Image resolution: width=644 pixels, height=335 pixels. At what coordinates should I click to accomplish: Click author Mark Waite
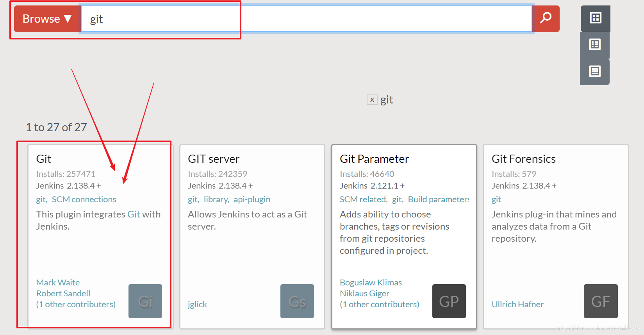coord(58,282)
